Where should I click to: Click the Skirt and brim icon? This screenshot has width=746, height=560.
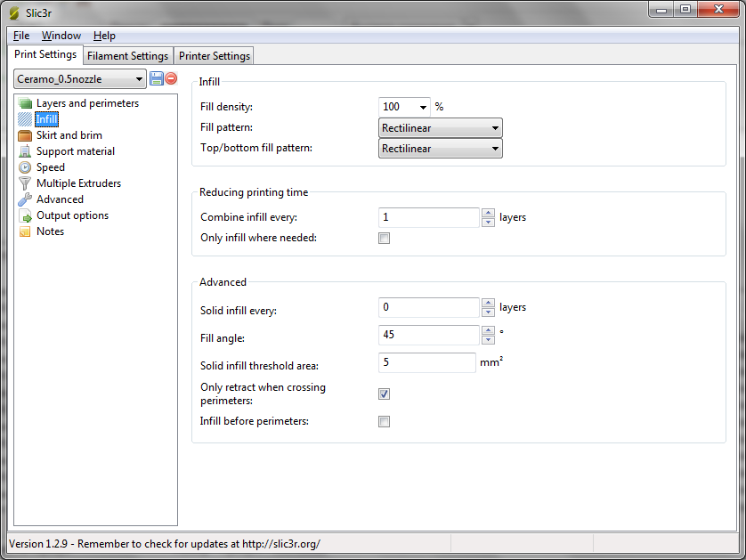click(25, 135)
